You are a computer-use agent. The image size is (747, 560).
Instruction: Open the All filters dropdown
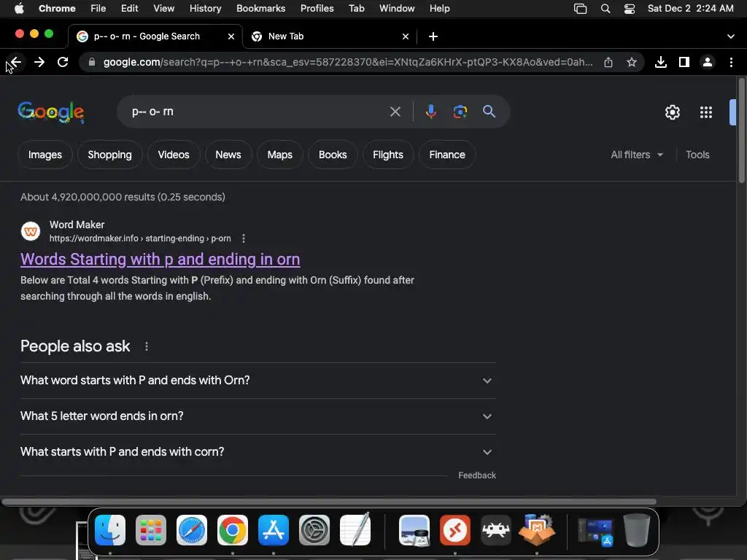pyautogui.click(x=636, y=155)
